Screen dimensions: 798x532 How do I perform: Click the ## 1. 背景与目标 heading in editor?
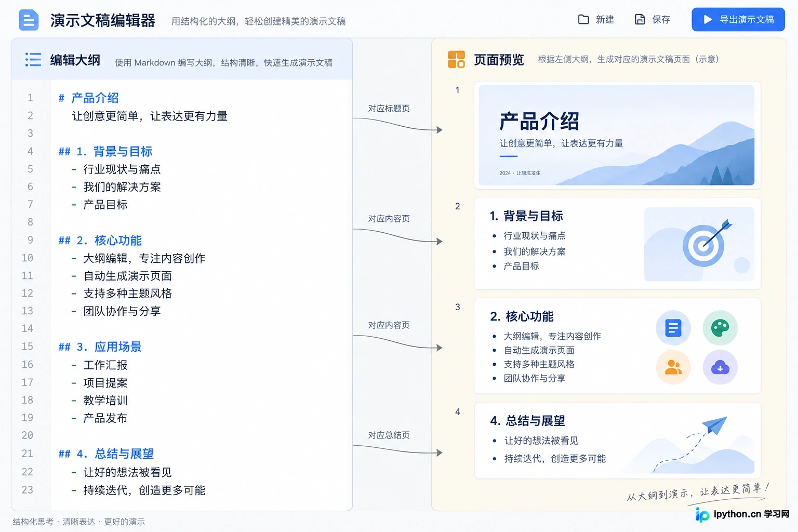pyautogui.click(x=105, y=151)
